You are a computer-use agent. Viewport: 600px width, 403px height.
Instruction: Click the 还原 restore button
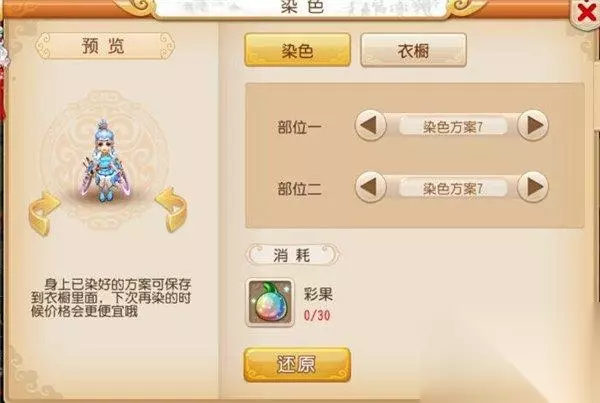[297, 365]
